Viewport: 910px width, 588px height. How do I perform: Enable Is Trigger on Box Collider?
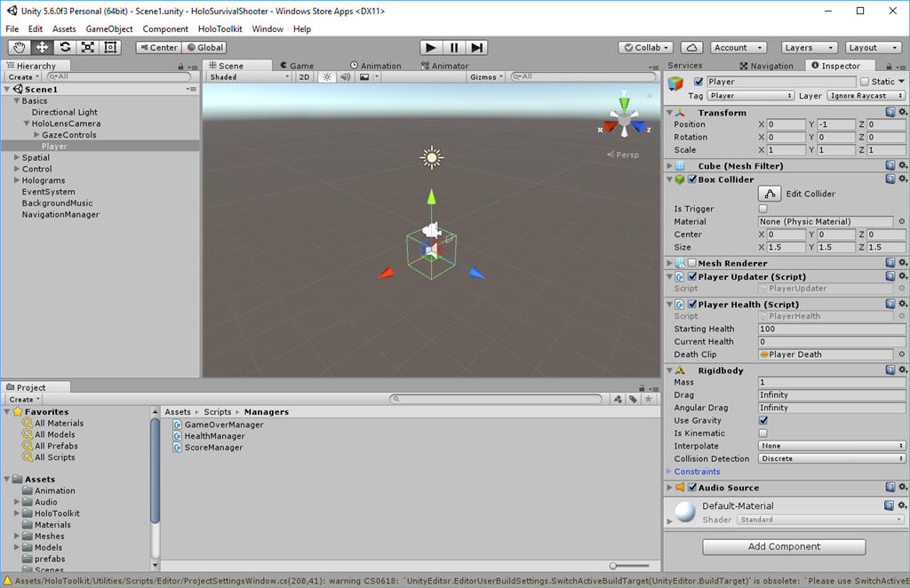763,209
